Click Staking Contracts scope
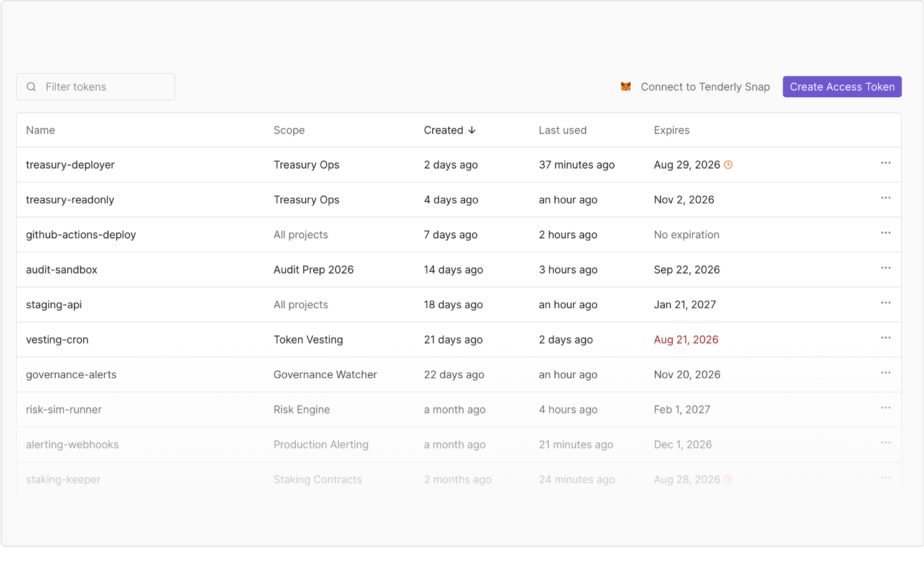This screenshot has width=924, height=568. tap(318, 479)
